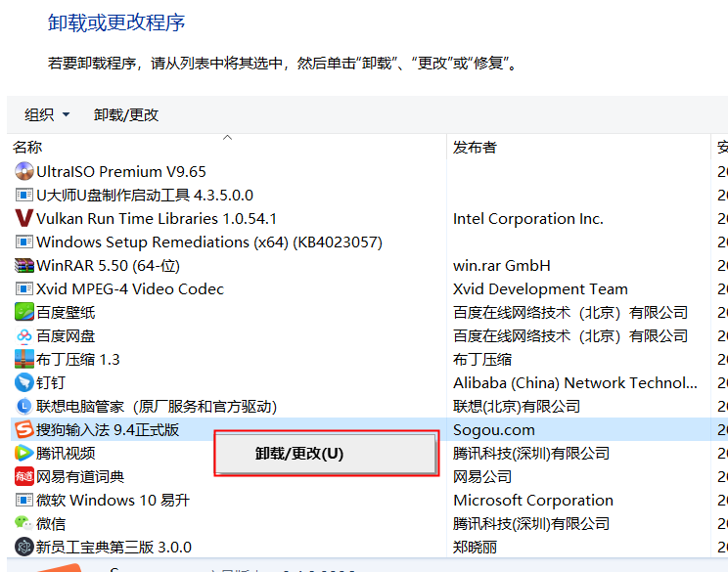Image resolution: width=728 pixels, height=572 pixels.
Task: Click the 腾讯视频 play icon
Action: pyautogui.click(x=24, y=454)
